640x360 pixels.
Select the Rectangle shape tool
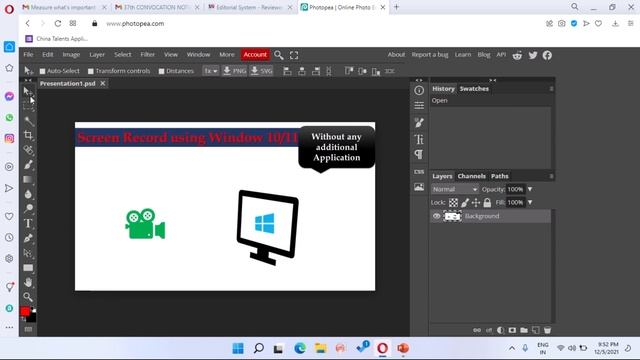pos(28,268)
